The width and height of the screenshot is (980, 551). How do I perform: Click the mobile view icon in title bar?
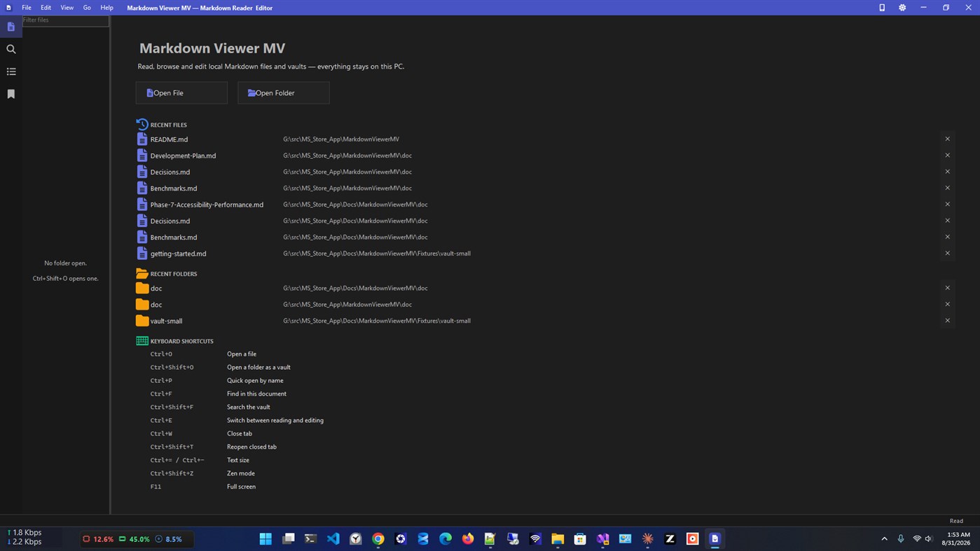tap(882, 8)
